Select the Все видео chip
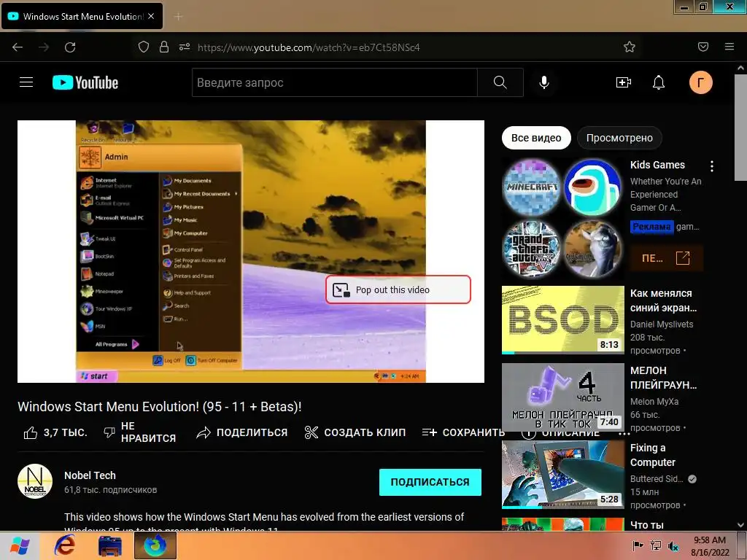Screen dimensions: 747x560 pyautogui.click(x=536, y=138)
